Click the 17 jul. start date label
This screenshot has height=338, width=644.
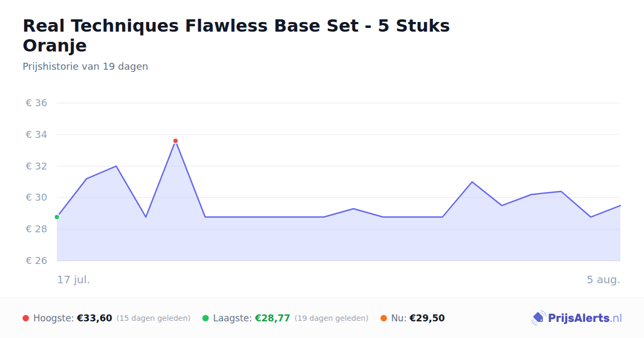[x=74, y=280]
